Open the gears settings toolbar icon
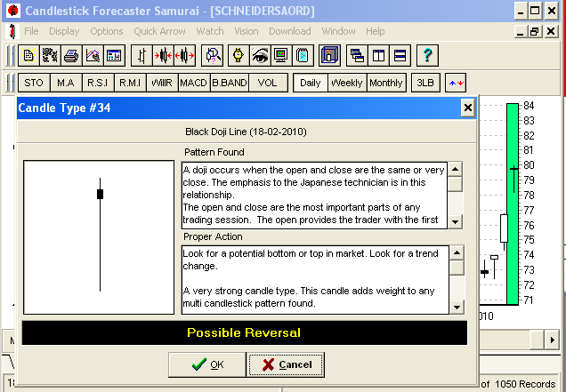This screenshot has height=392, width=566. 50,55
